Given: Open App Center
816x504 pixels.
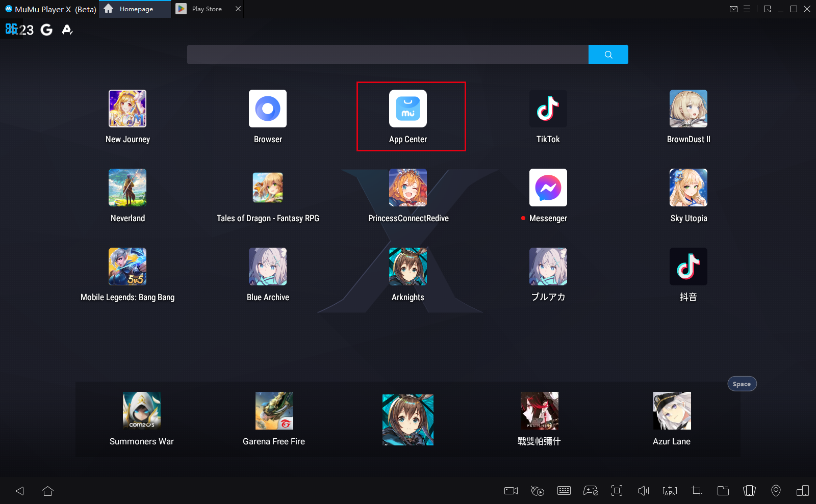Looking at the screenshot, I should tap(408, 109).
